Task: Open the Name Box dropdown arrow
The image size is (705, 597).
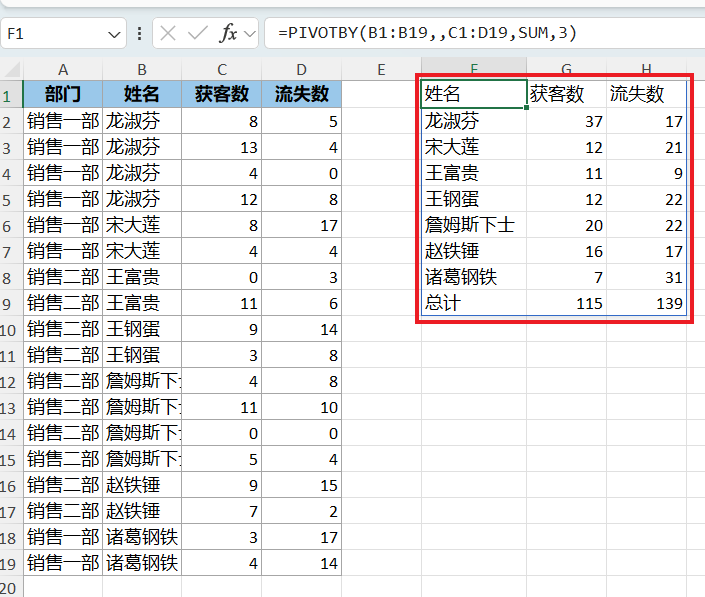Action: 114,34
